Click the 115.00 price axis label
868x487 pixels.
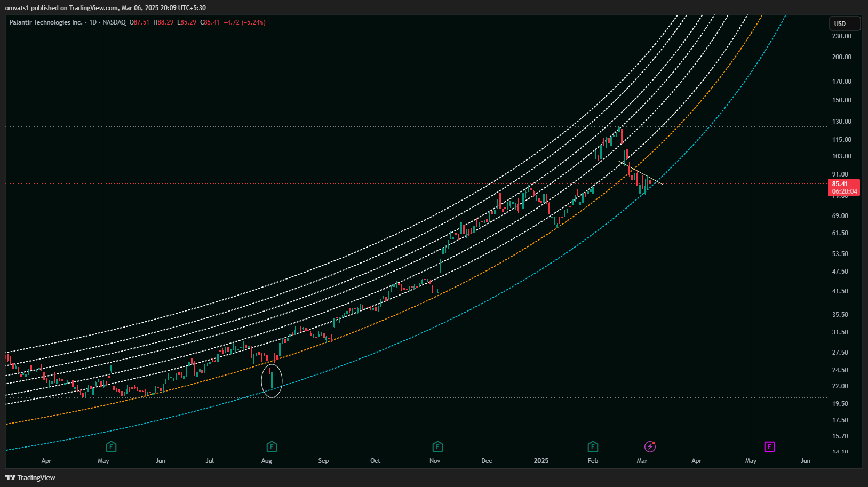[842, 140]
